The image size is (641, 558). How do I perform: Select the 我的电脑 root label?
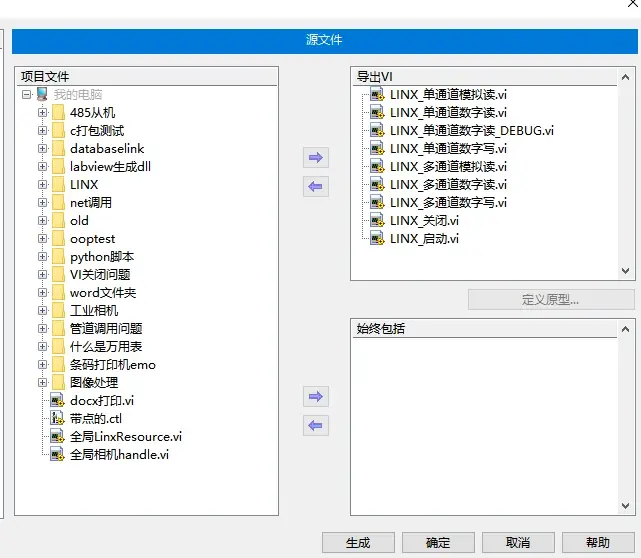tap(78, 94)
